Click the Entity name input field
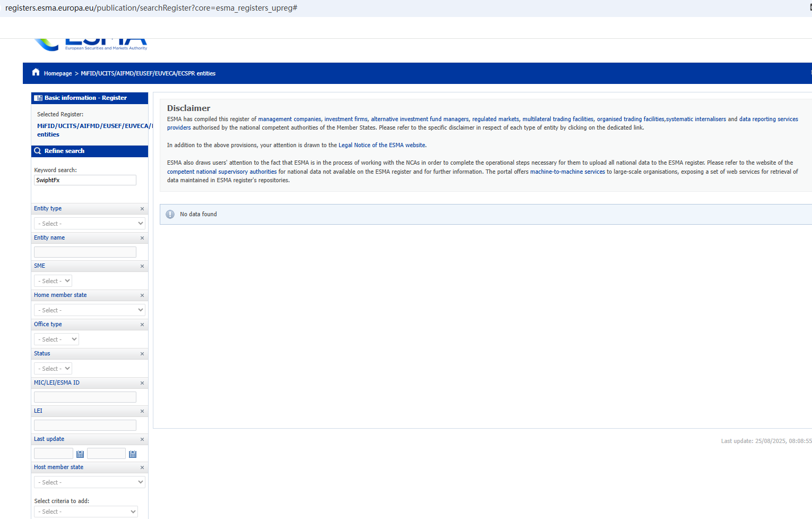 pos(85,252)
